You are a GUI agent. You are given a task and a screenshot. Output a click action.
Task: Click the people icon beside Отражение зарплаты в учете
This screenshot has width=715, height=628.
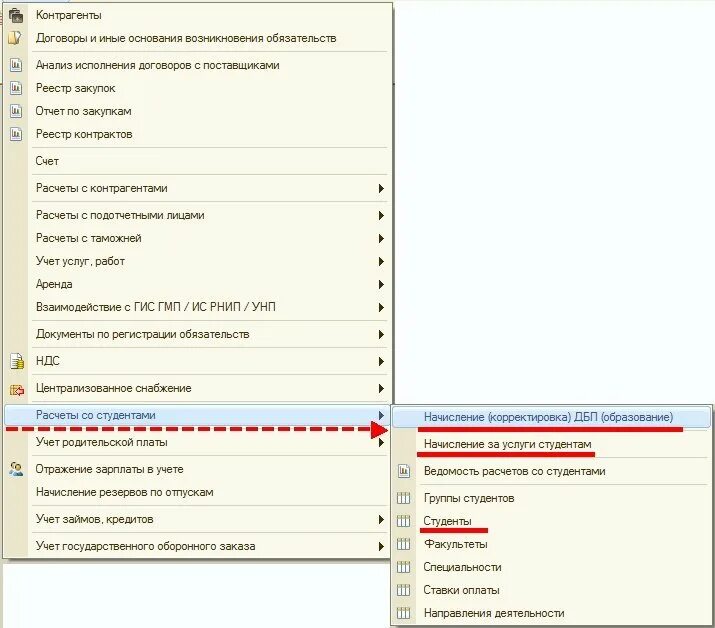click(x=16, y=469)
